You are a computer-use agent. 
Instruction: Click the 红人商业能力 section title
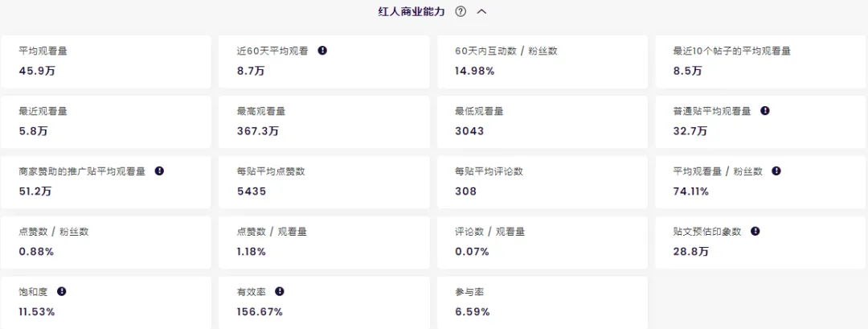point(411,12)
